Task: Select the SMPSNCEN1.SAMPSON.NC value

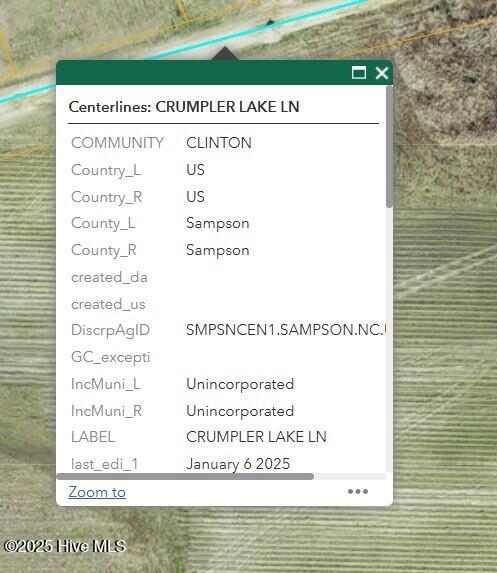Action: pos(286,330)
